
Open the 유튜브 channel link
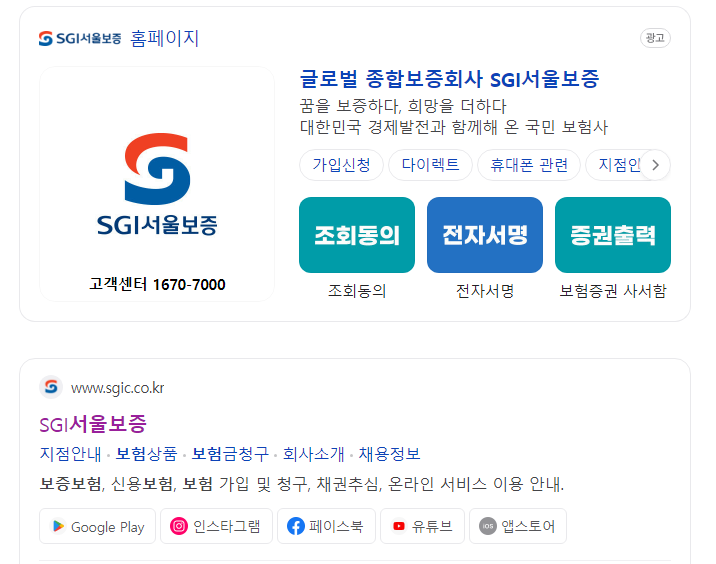[422, 526]
